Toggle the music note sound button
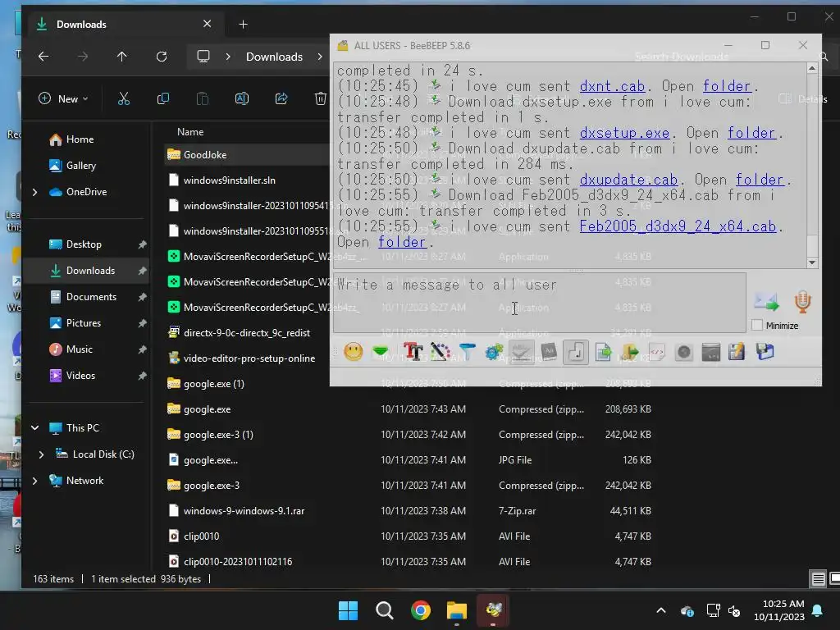 click(576, 352)
